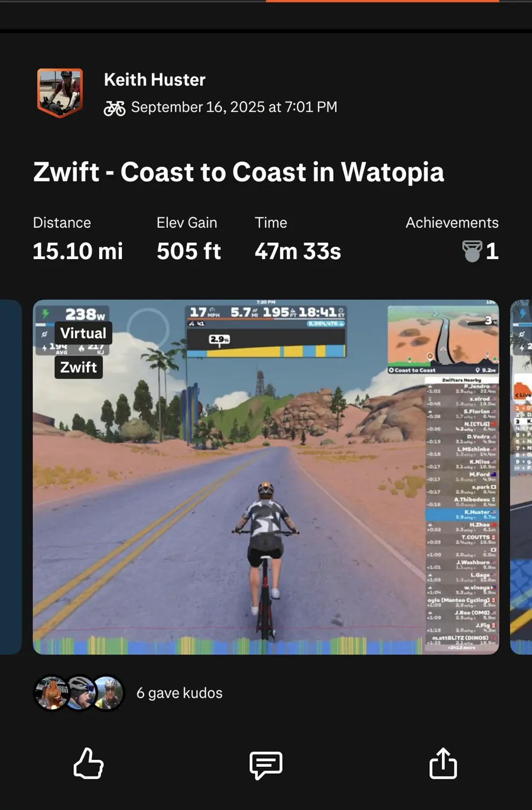Open Keith Huster's profile picture
Image resolution: width=532 pixels, height=810 pixels.
tap(60, 92)
